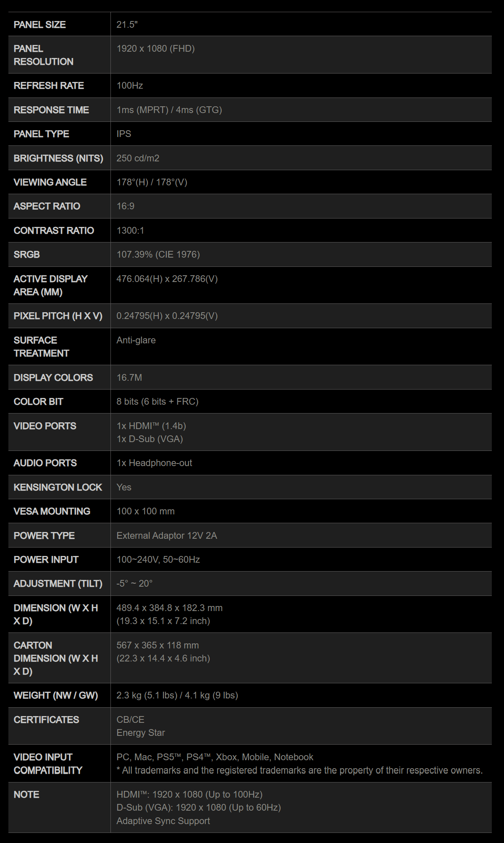Viewport: 504px width, 843px height.
Task: Click the PANEL SIZE label
Action: pos(39,25)
